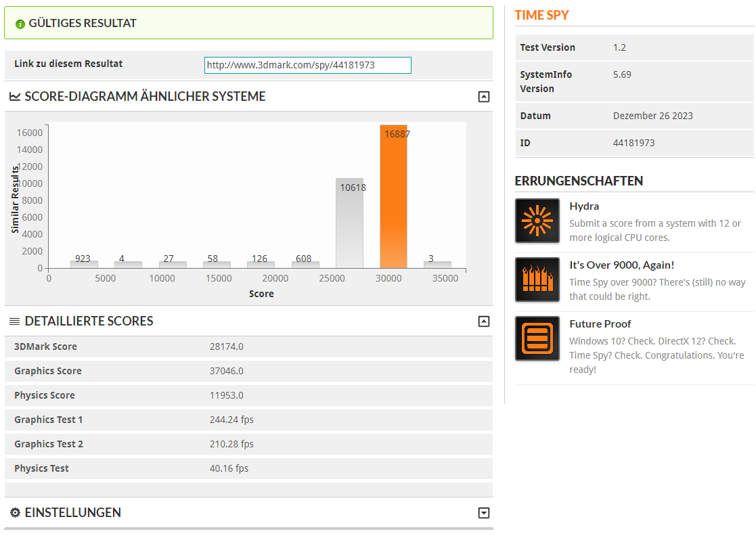
Task: Click the Similar Results axis label
Action: 15,199
